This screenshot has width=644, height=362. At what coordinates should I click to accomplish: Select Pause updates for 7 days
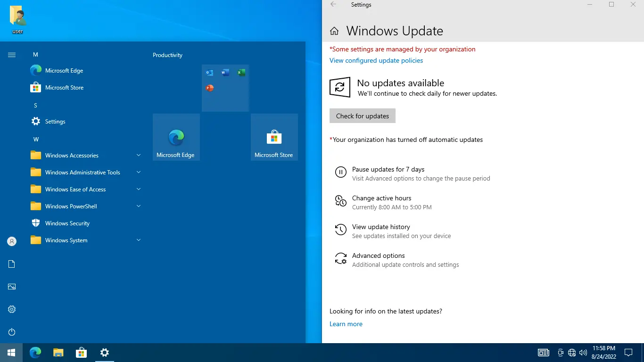pos(413,173)
